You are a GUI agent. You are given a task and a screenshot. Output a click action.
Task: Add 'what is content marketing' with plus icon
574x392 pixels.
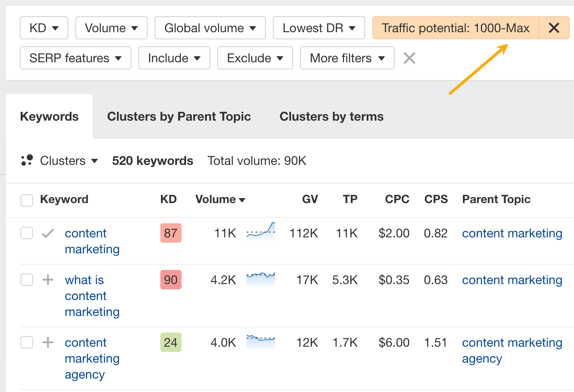(x=48, y=280)
